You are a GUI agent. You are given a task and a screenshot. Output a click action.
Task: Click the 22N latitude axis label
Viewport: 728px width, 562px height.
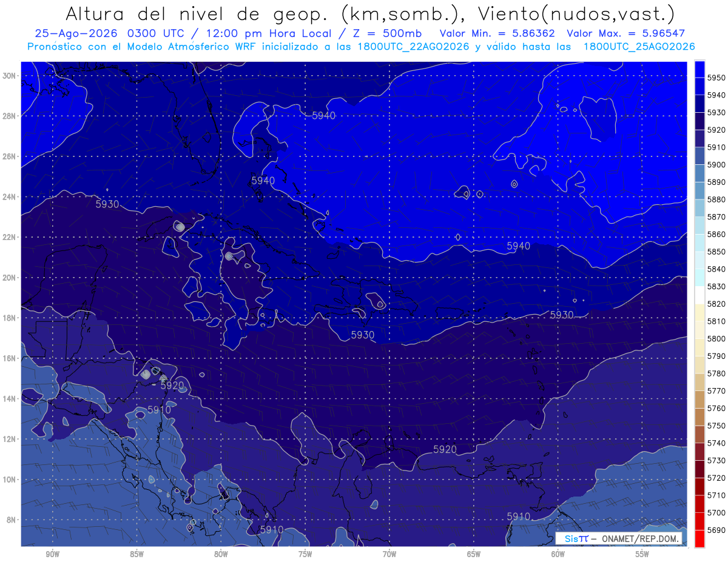[10, 237]
